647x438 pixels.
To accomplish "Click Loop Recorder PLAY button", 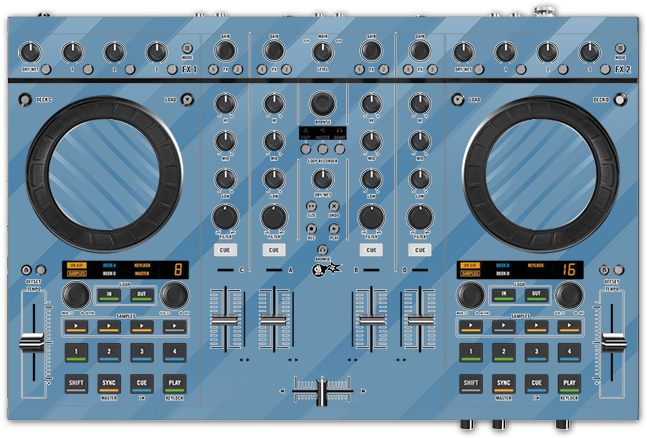I will click(x=333, y=227).
